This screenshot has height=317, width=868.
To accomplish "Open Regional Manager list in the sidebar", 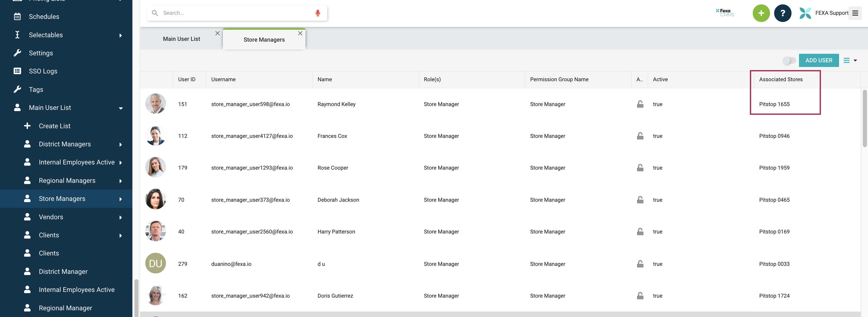I will (66, 308).
